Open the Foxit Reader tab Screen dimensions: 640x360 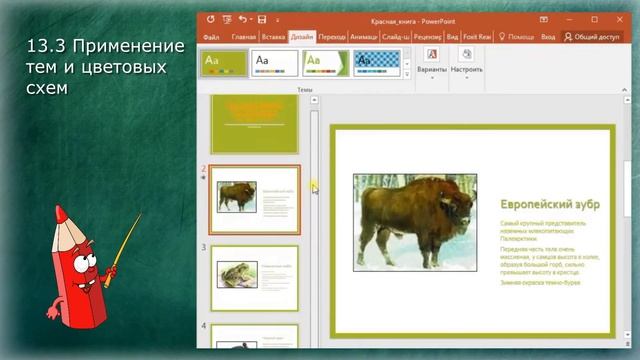(x=477, y=37)
